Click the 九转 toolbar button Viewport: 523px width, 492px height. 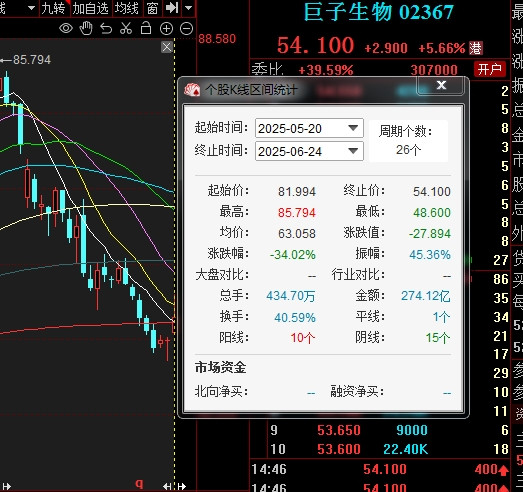coord(53,8)
